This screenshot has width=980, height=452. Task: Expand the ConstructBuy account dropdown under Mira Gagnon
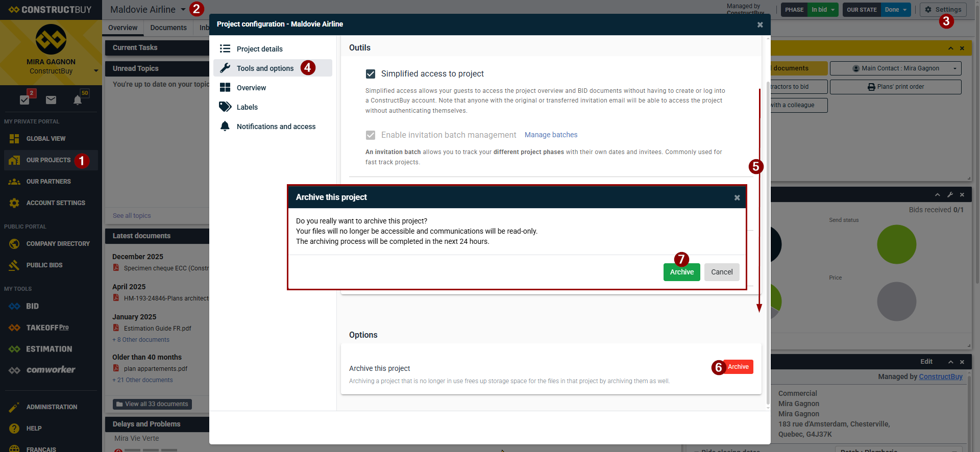[x=96, y=71]
